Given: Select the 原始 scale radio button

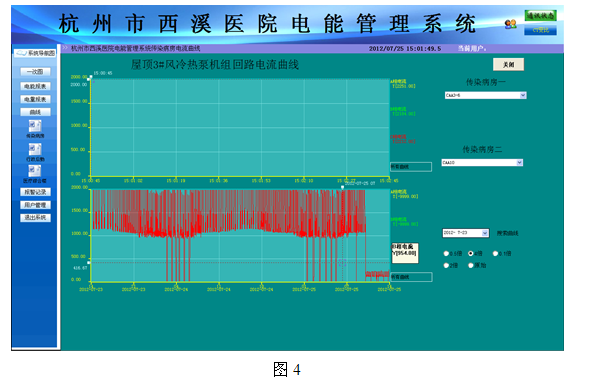Looking at the screenshot, I should click(471, 265).
